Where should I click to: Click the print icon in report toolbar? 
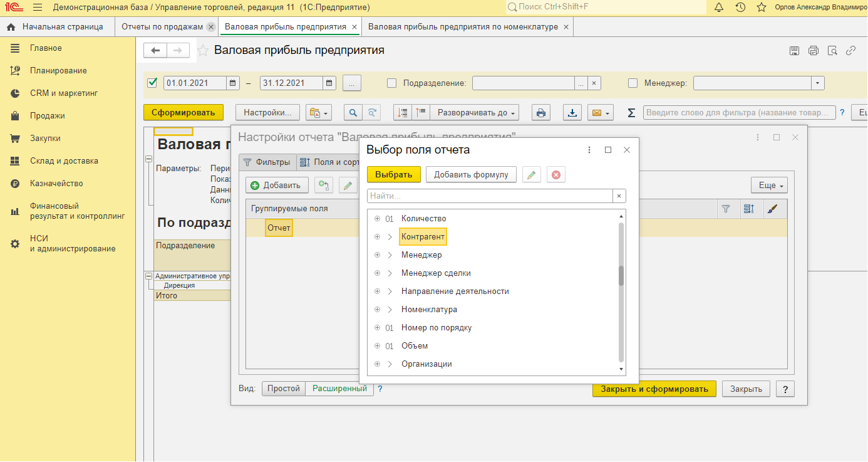pos(541,113)
